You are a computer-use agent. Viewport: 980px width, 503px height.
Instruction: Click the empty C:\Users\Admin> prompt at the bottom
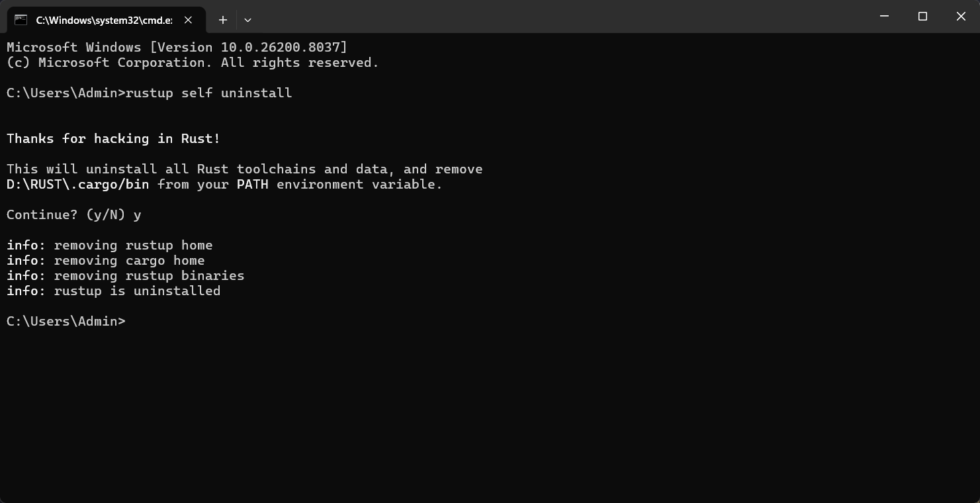coord(66,322)
